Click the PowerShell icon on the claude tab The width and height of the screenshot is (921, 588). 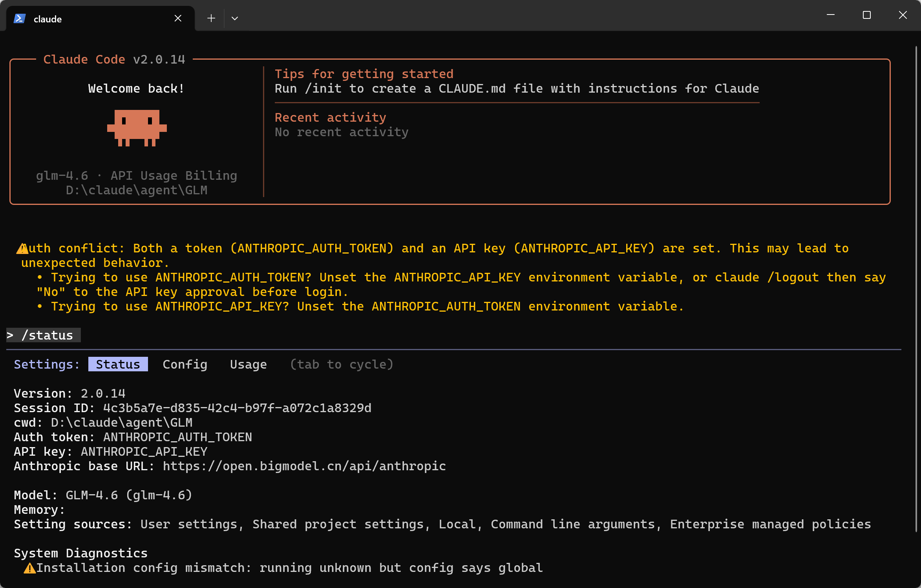tap(20, 18)
